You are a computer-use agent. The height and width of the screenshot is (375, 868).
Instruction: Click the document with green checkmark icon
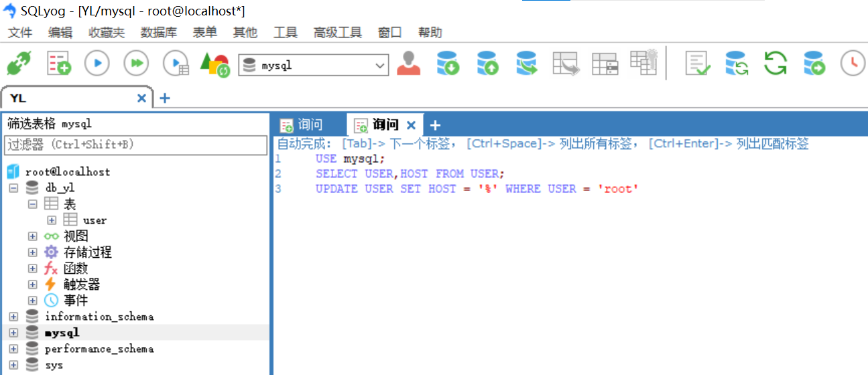697,64
